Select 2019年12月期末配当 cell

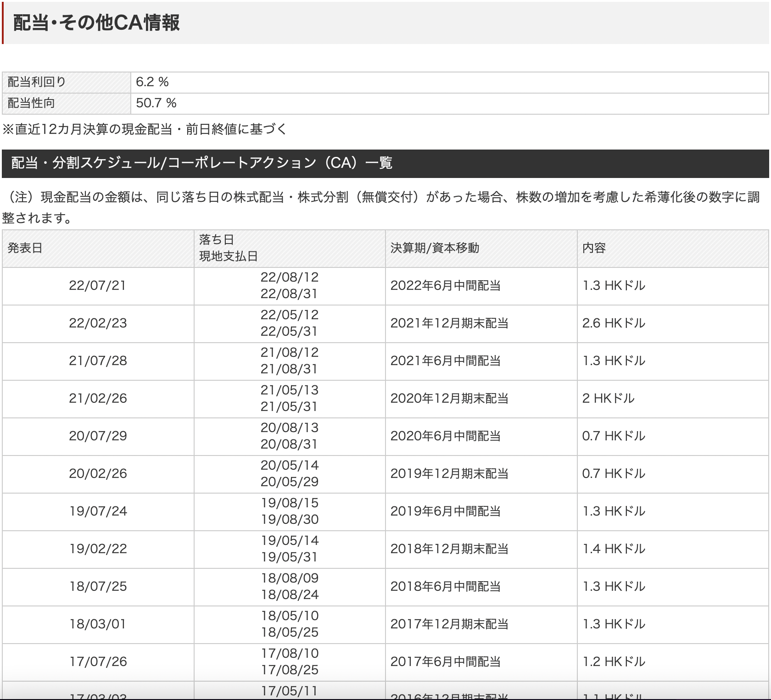(481, 474)
